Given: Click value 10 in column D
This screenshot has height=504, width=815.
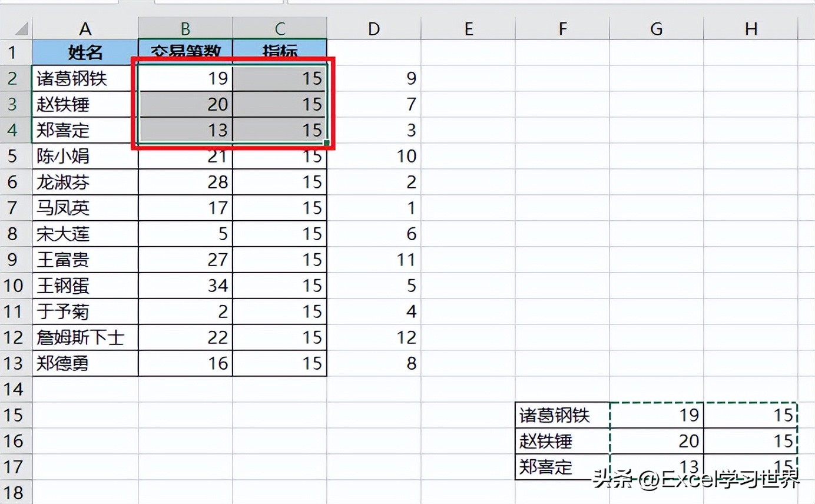Looking at the screenshot, I should tap(374, 156).
